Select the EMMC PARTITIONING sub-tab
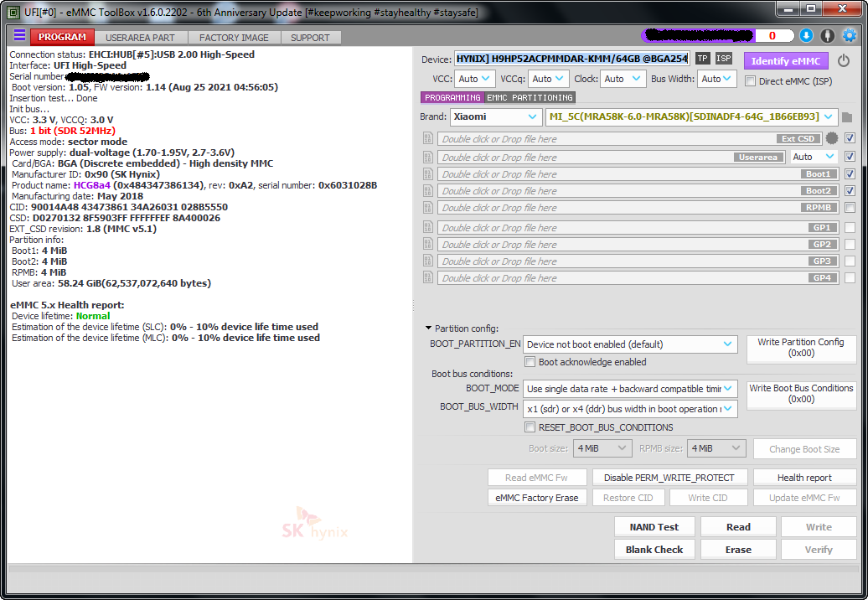 tap(530, 97)
